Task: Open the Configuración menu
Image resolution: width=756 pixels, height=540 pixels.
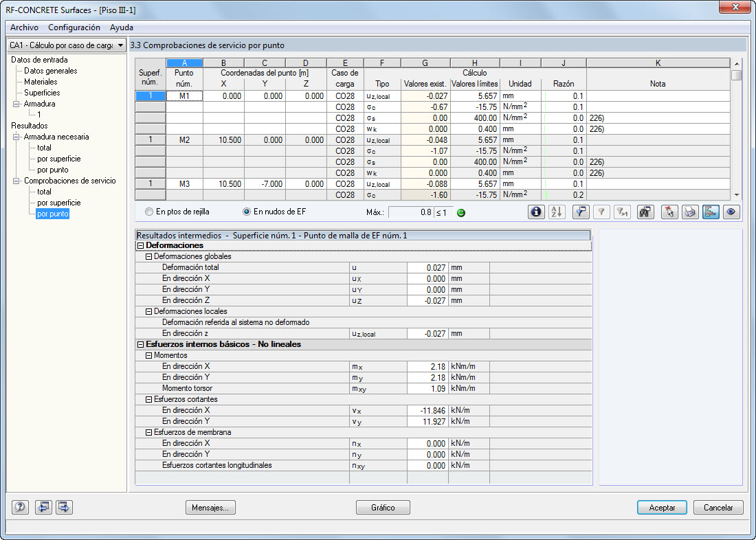Action: coord(74,27)
